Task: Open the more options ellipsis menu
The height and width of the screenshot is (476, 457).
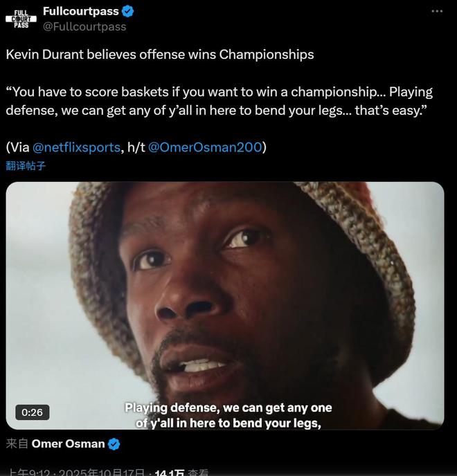Action: point(436,11)
